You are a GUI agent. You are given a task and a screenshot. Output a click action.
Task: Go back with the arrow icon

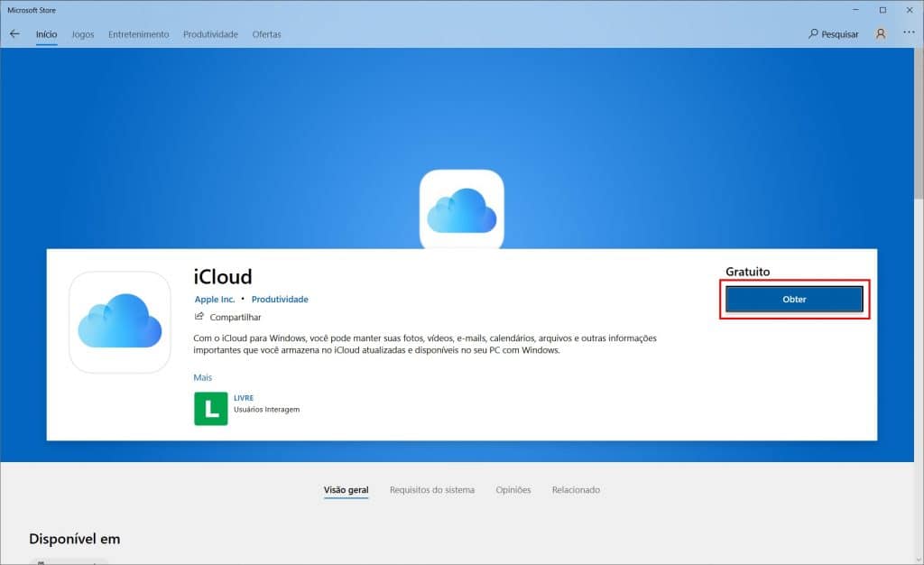[14, 34]
